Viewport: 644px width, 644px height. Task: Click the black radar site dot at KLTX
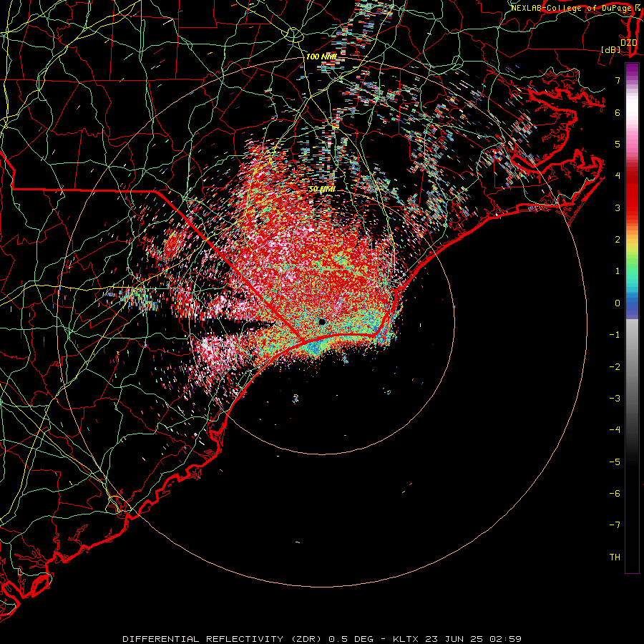(x=322, y=321)
